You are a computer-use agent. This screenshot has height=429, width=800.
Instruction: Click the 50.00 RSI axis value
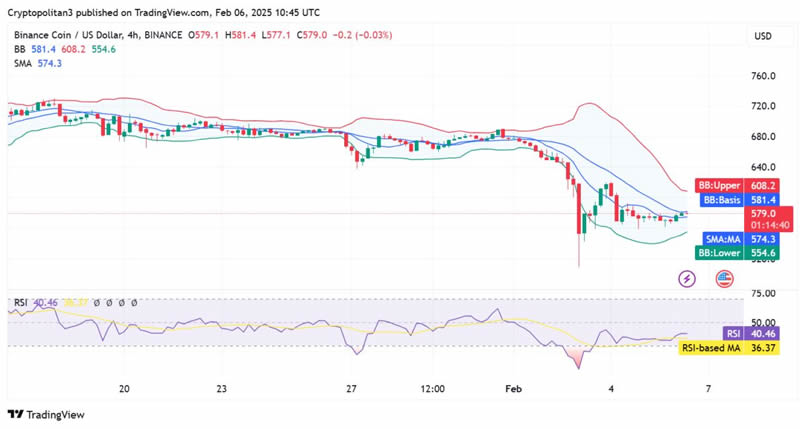coord(763,322)
